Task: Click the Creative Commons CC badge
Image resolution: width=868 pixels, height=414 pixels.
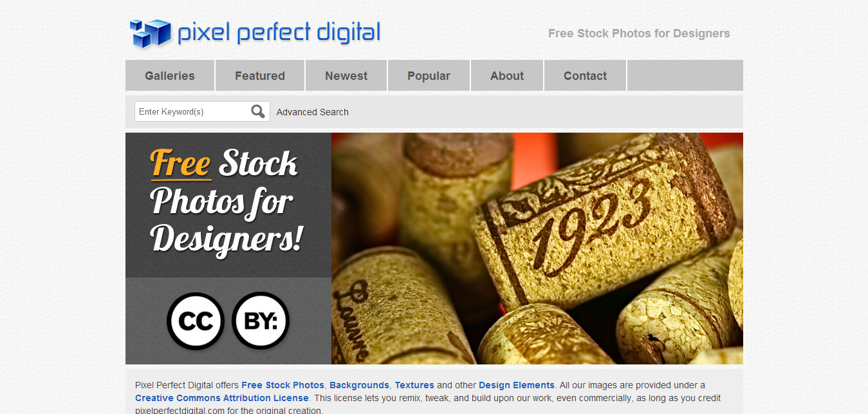Action: (x=195, y=321)
